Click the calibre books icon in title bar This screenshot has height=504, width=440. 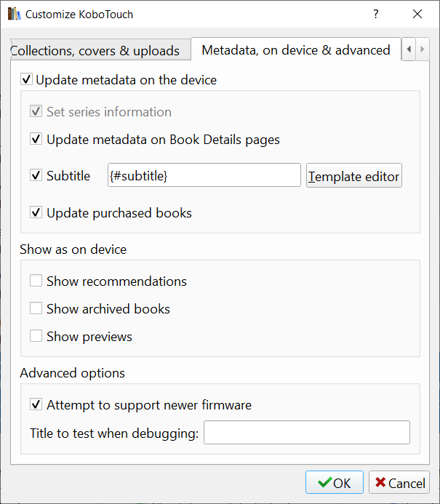tap(14, 14)
